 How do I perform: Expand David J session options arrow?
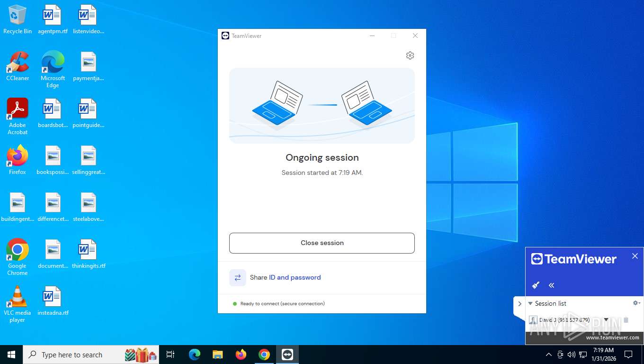(606, 320)
